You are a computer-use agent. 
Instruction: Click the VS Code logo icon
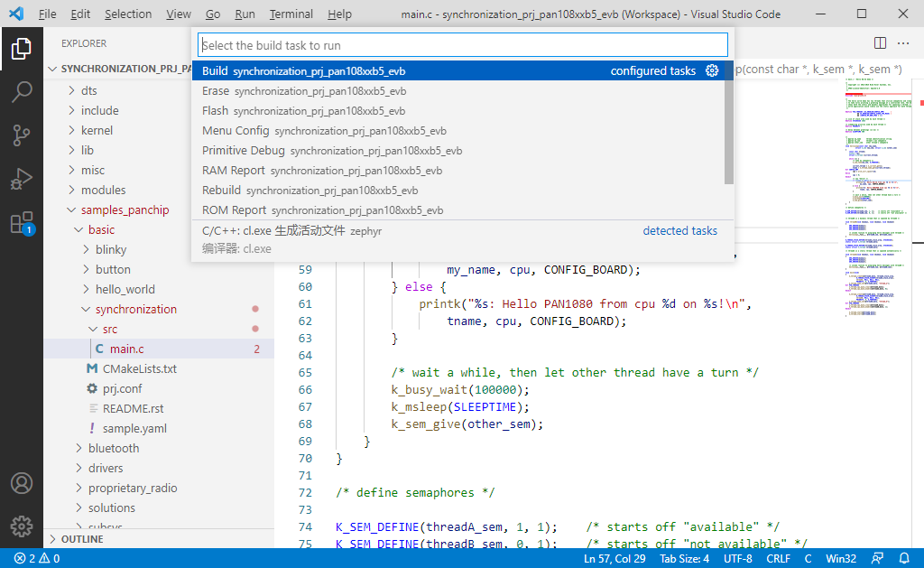[x=16, y=14]
